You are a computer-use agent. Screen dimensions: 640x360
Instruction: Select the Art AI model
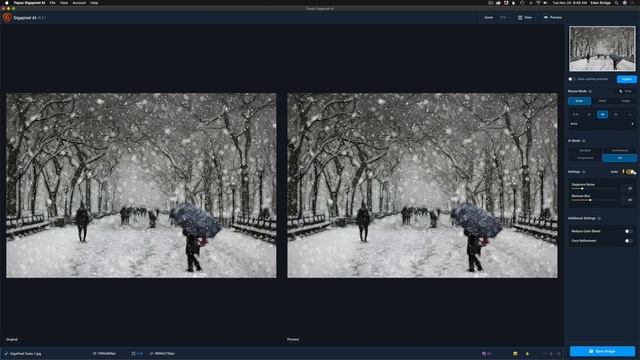(619, 158)
